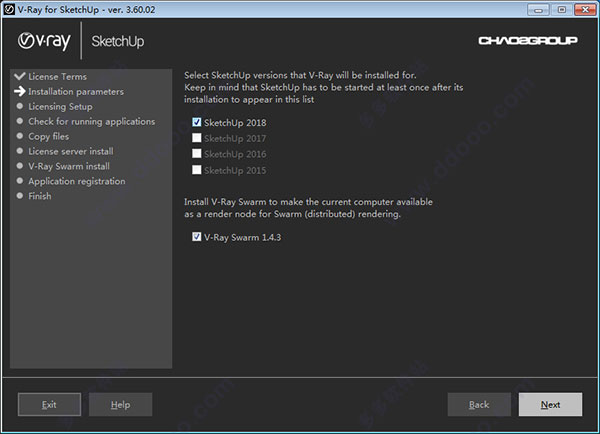Viewport: 600px width, 434px height.
Task: Select the Installation parameters step
Action: click(76, 91)
